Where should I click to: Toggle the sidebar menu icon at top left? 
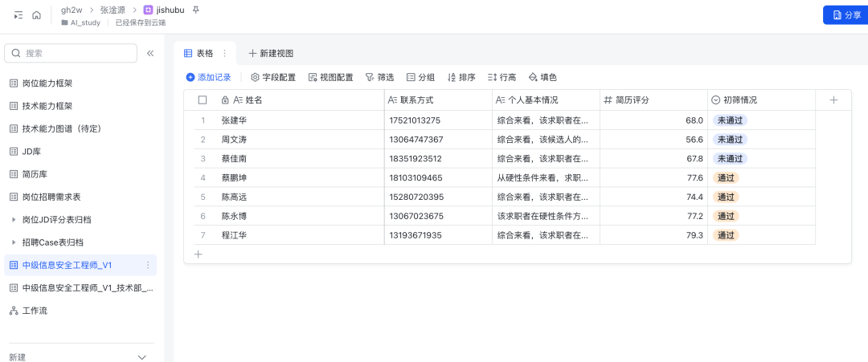coord(18,15)
